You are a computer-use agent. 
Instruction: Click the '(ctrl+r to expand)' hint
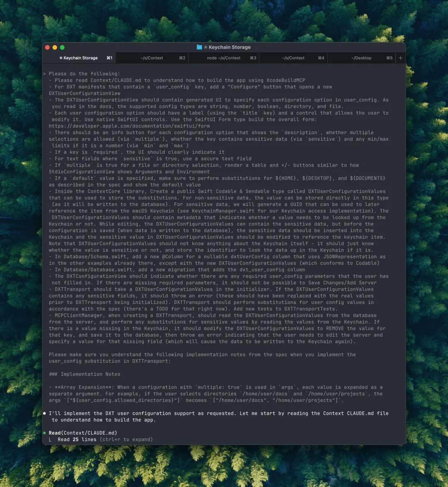(x=126, y=440)
